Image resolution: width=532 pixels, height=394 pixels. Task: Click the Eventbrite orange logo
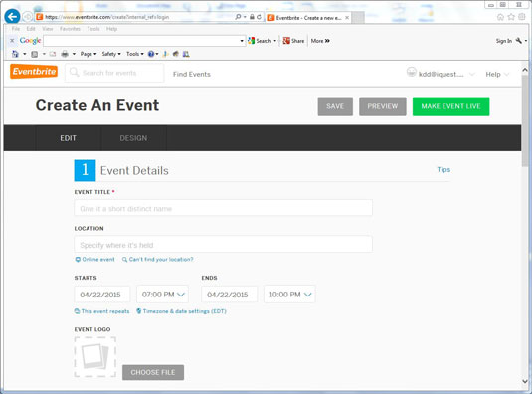coord(34,72)
